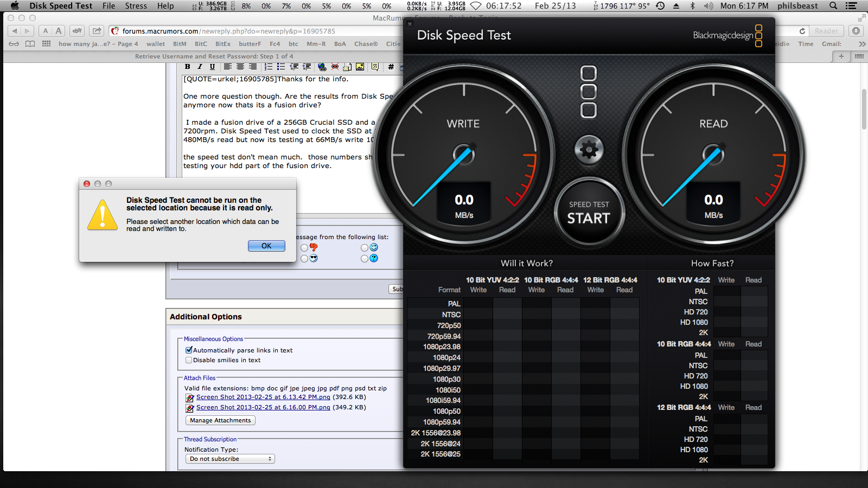
Task: Open the 6.13.42 PM screenshot attachment link
Action: coord(263,397)
